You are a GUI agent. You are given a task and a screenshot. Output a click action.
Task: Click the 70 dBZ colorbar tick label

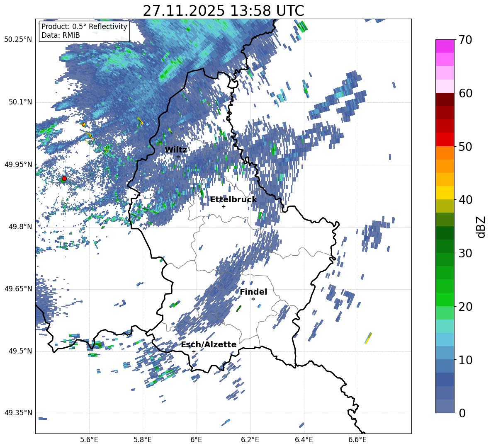click(x=466, y=40)
